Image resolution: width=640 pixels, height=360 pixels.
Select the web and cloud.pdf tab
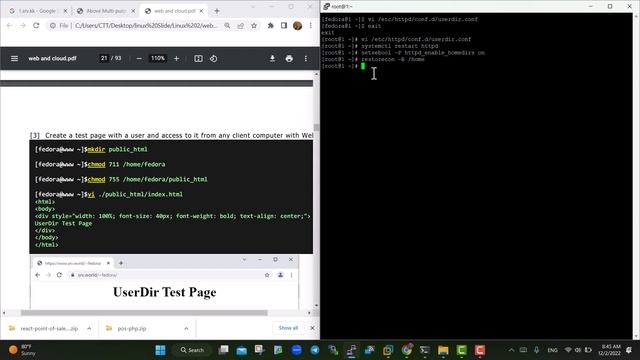tap(174, 11)
